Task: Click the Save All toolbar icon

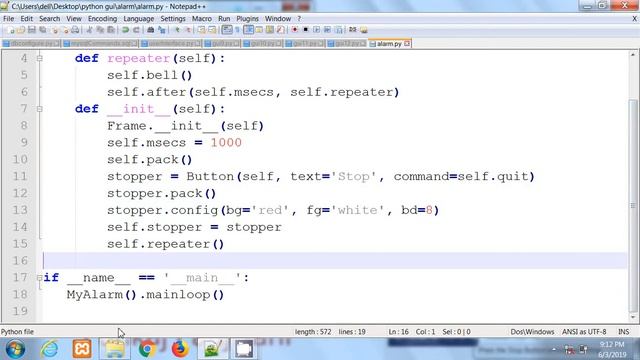Action: [42, 30]
